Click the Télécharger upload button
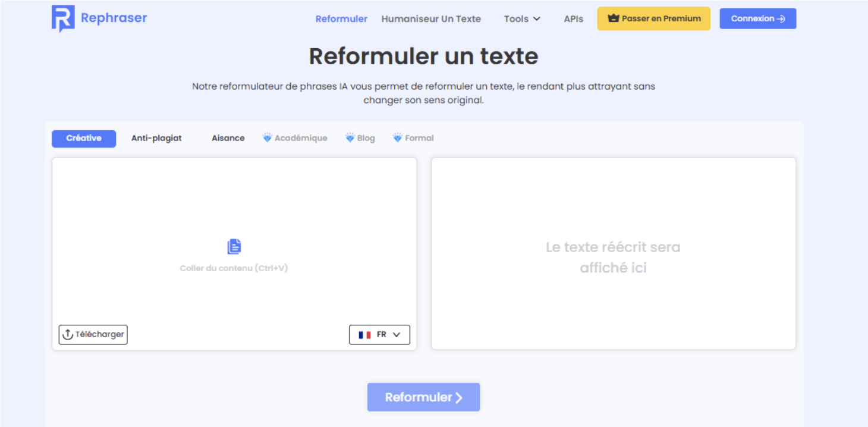This screenshot has width=868, height=427. (93, 334)
